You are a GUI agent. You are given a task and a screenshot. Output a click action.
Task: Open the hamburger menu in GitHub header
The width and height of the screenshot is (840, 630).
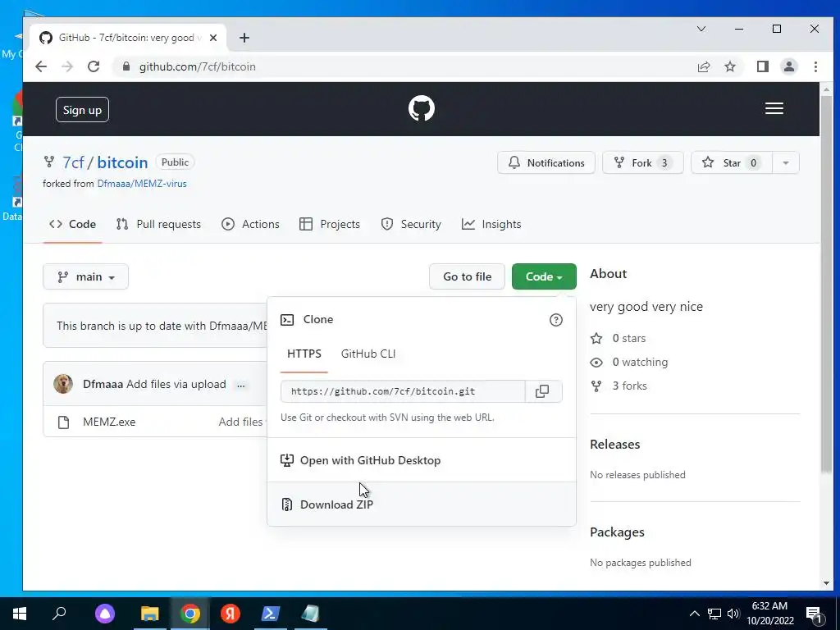[x=774, y=109]
